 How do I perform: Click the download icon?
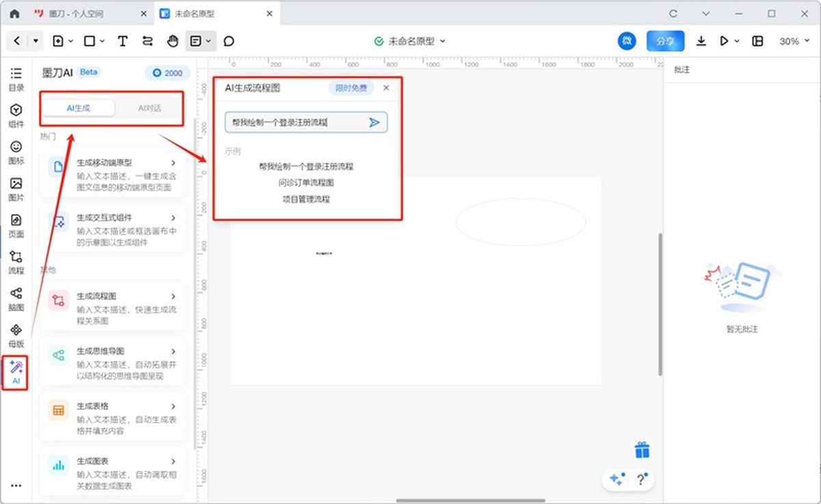click(701, 41)
